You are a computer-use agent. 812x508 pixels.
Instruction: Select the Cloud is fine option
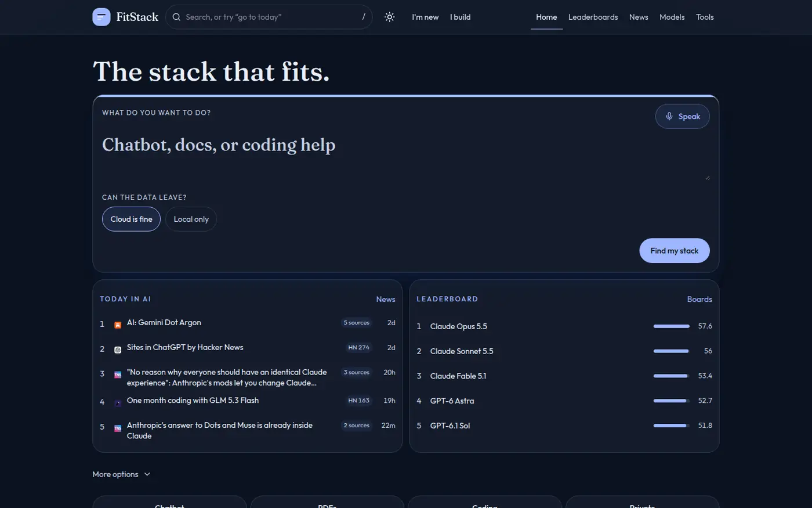point(131,219)
